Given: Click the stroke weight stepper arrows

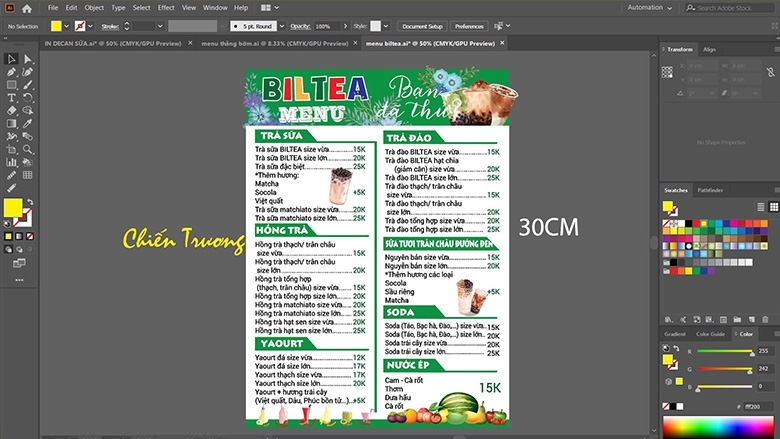Looking at the screenshot, I should coord(127,26).
